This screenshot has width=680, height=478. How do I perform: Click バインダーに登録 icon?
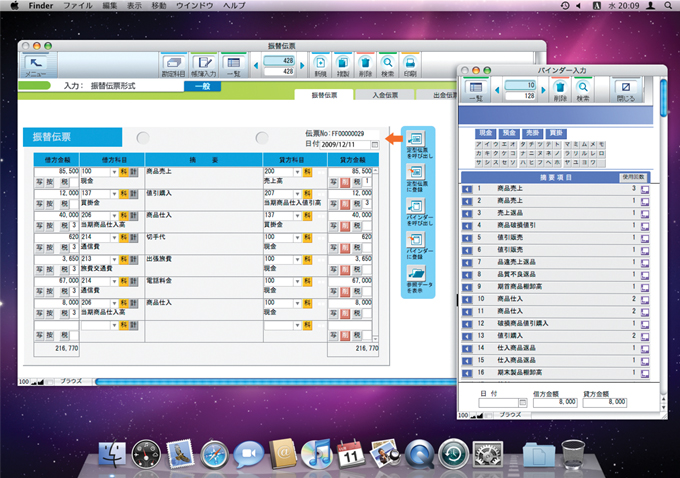pyautogui.click(x=416, y=239)
